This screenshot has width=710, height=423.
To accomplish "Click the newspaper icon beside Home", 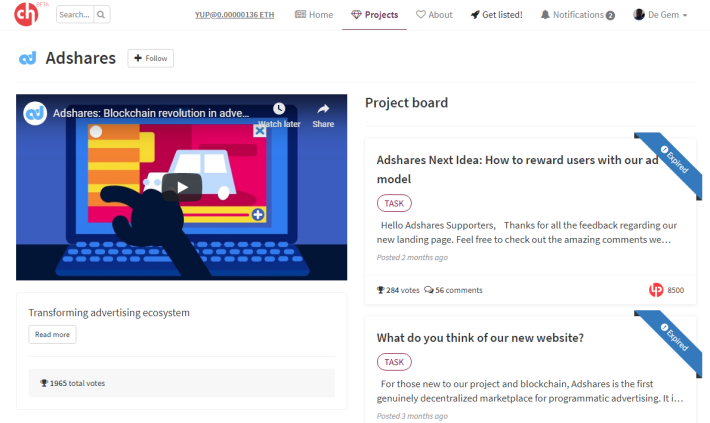I will point(300,14).
